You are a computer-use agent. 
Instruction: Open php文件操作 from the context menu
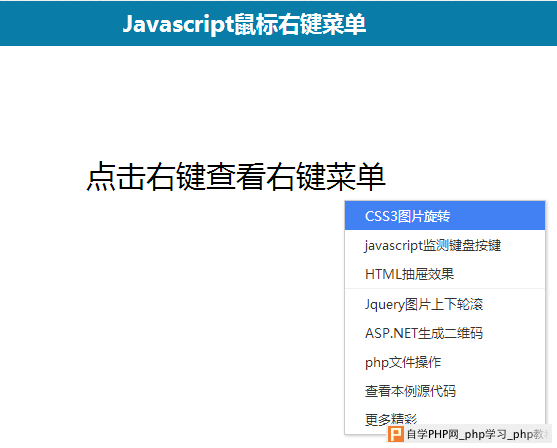click(x=445, y=362)
